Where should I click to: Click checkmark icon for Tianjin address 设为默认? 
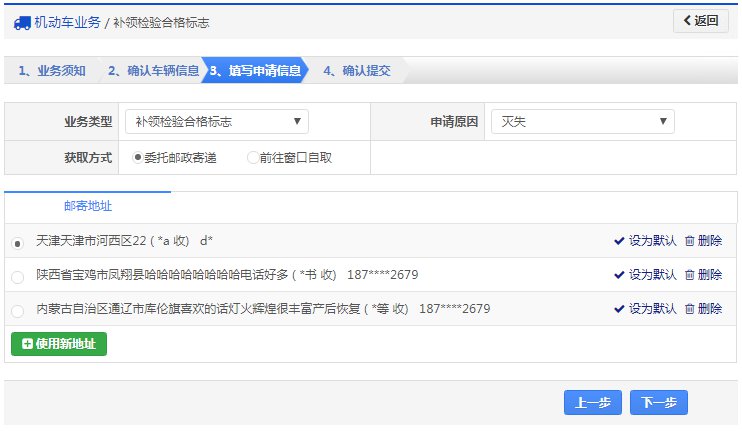click(620, 241)
